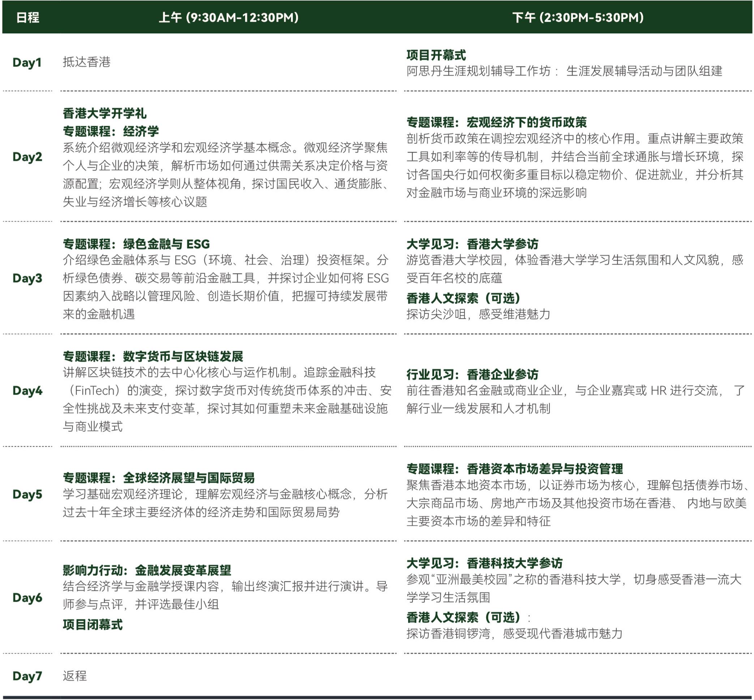
Task: Click 大学见习：香港科技大学参访 heading
Action: click(484, 563)
